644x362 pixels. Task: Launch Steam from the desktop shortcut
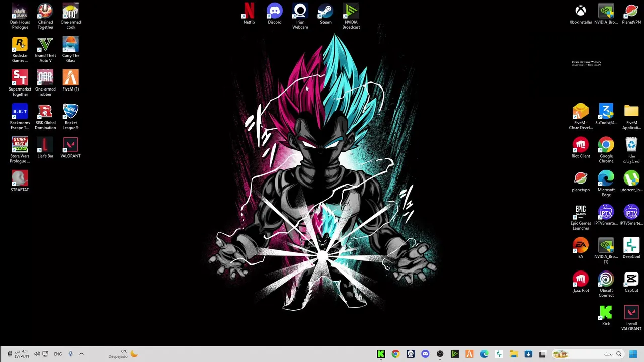point(326,14)
